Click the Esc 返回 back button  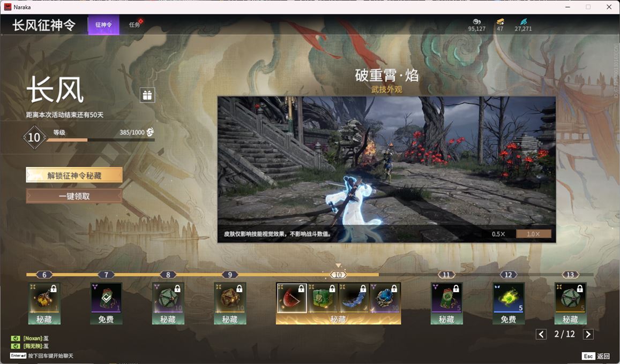point(596,356)
